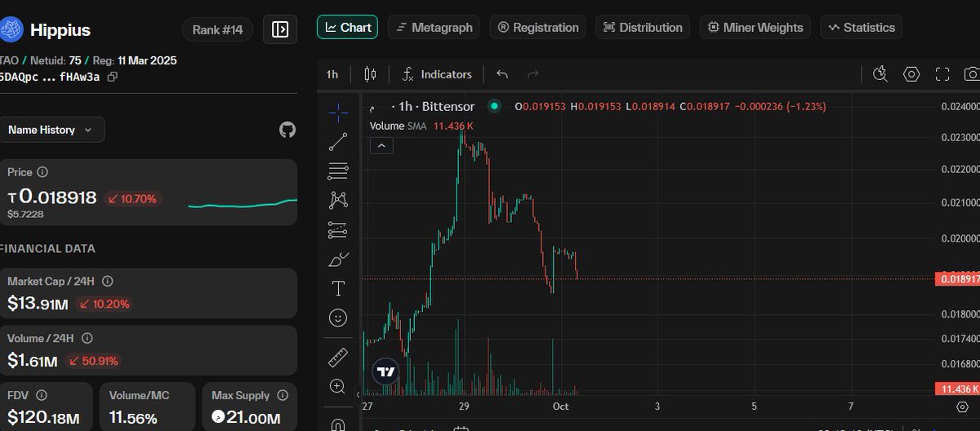Click the 50.91% volume change badge
Image resolution: width=980 pixels, height=431 pixels.
(93, 361)
